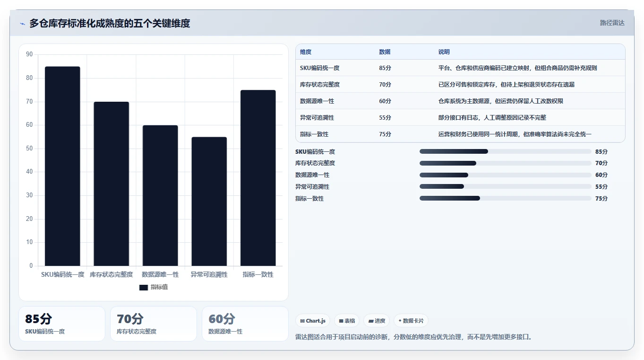Toggle the 指标值 legend color box
This screenshot has height=360, width=644.
(x=144, y=288)
